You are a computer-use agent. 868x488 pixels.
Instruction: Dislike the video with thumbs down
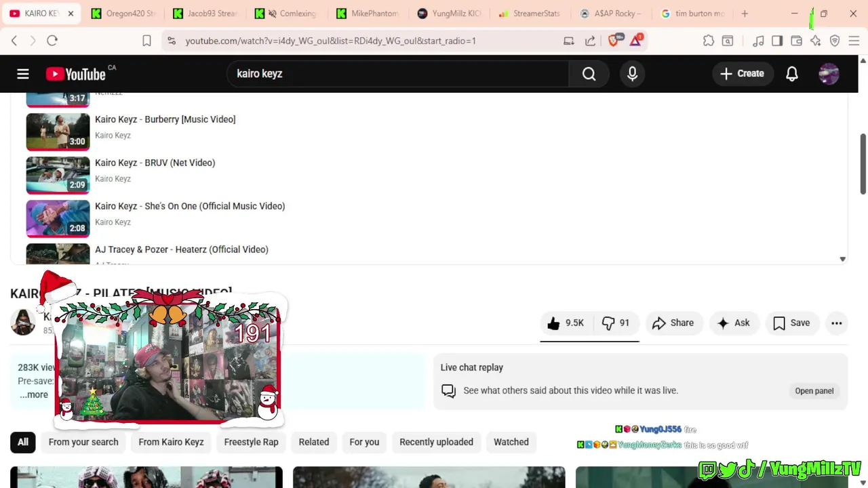point(616,323)
